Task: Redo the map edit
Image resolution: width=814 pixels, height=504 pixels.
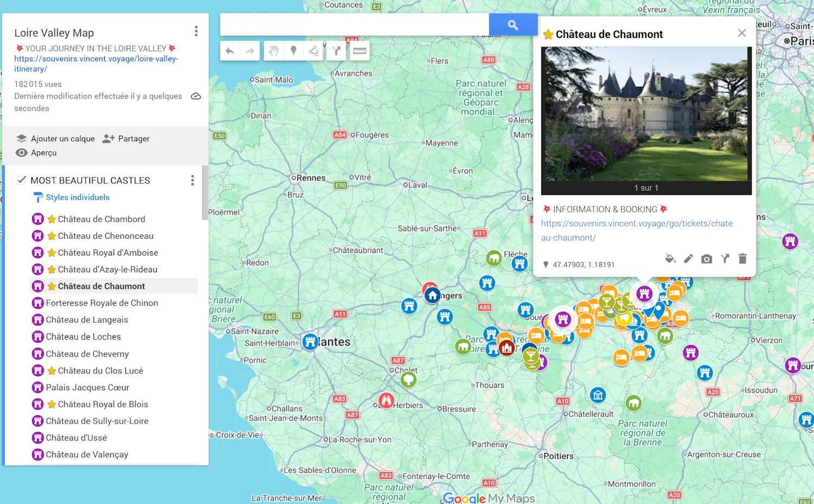Action: pos(250,50)
